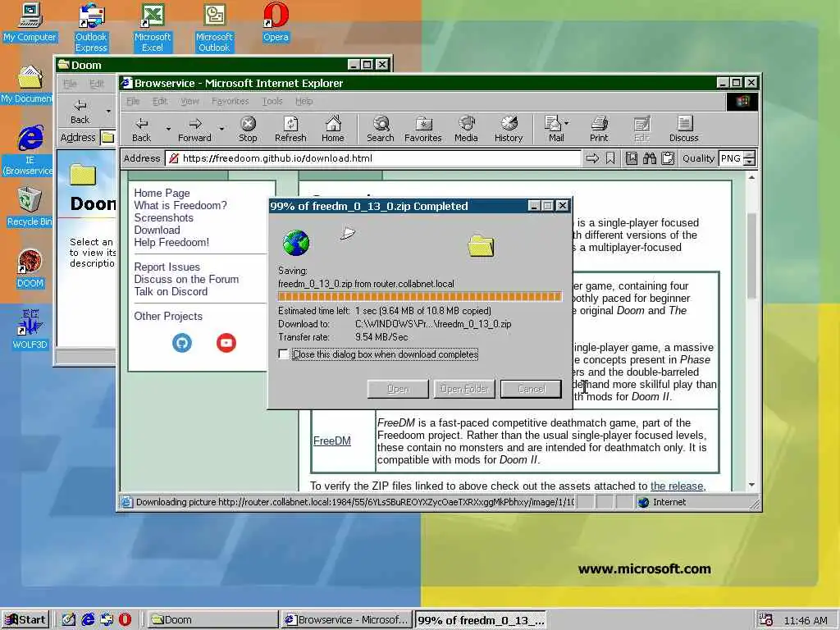Click 'What is Freedoom?' sidebar link

point(180,205)
